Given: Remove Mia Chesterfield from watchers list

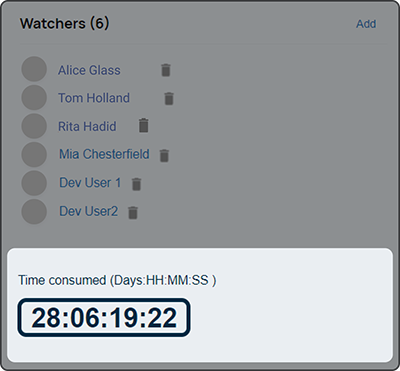Looking at the screenshot, I should pyautogui.click(x=164, y=155).
